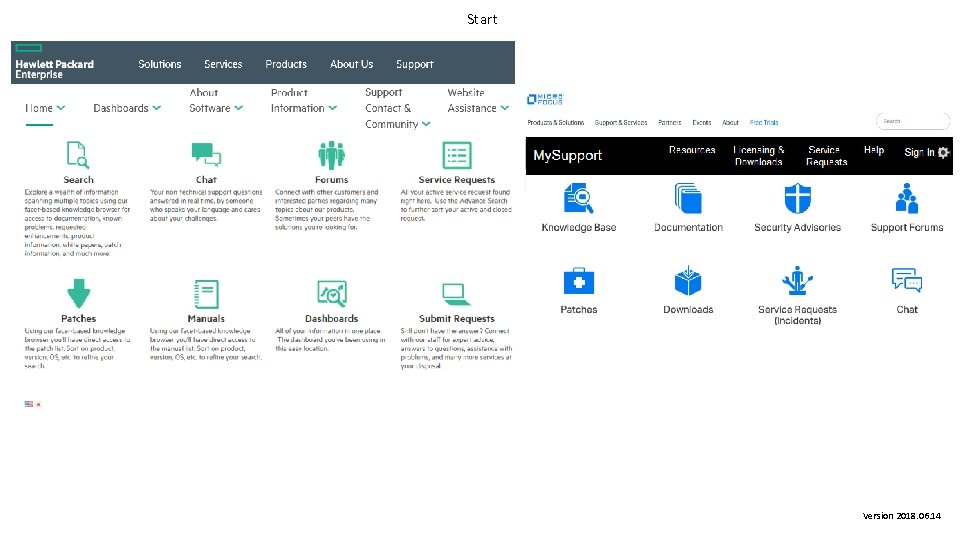Click the US flag language icon

(29, 404)
